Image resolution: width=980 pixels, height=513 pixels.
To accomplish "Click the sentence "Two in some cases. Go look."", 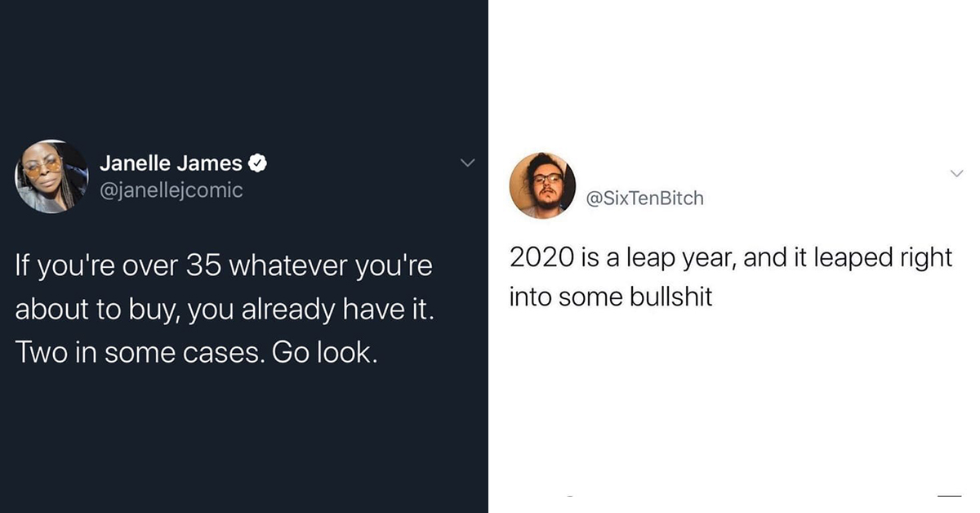I will point(196,353).
